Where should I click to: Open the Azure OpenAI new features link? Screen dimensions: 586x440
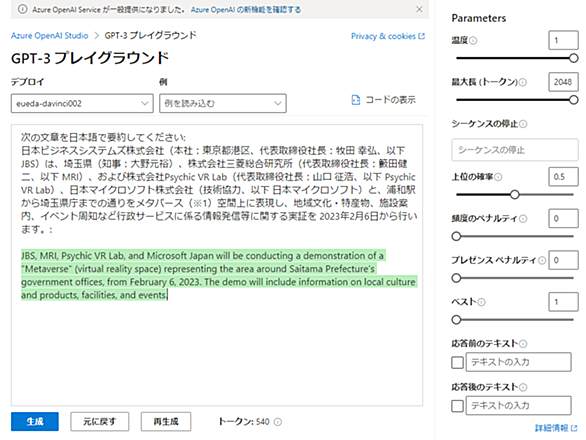[246, 10]
